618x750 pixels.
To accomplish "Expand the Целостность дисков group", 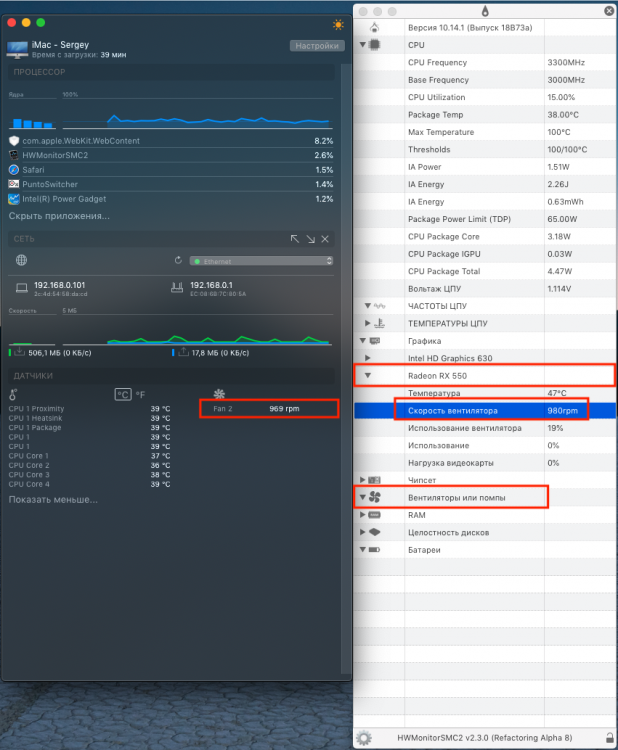I will [363, 532].
